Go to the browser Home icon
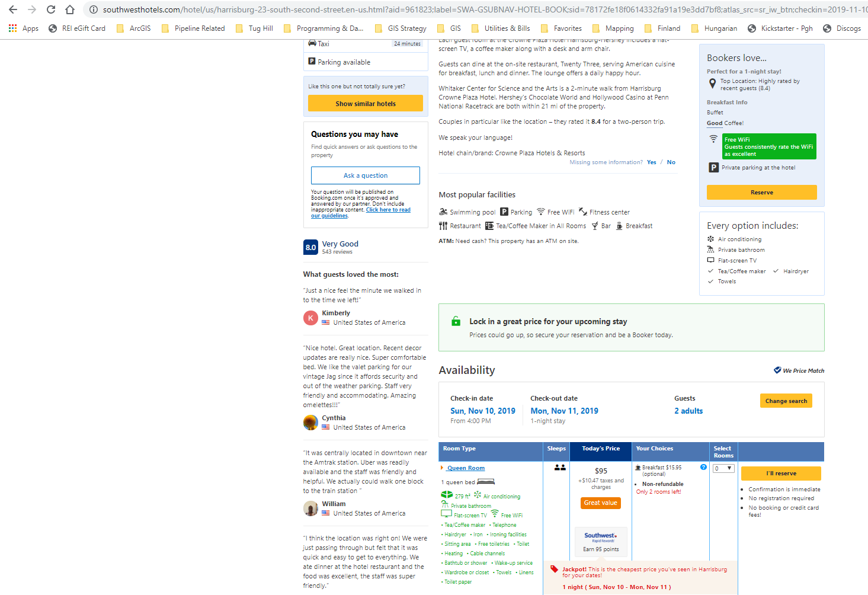 [70, 9]
